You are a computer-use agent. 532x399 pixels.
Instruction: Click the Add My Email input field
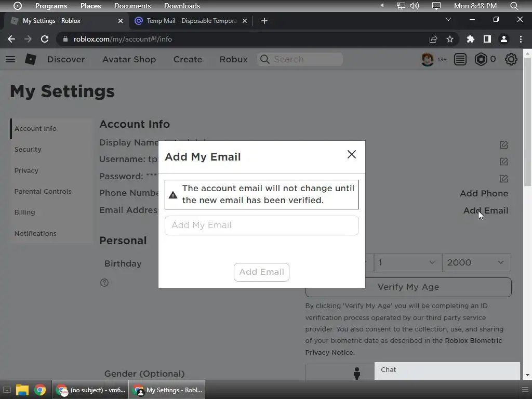coord(262,225)
